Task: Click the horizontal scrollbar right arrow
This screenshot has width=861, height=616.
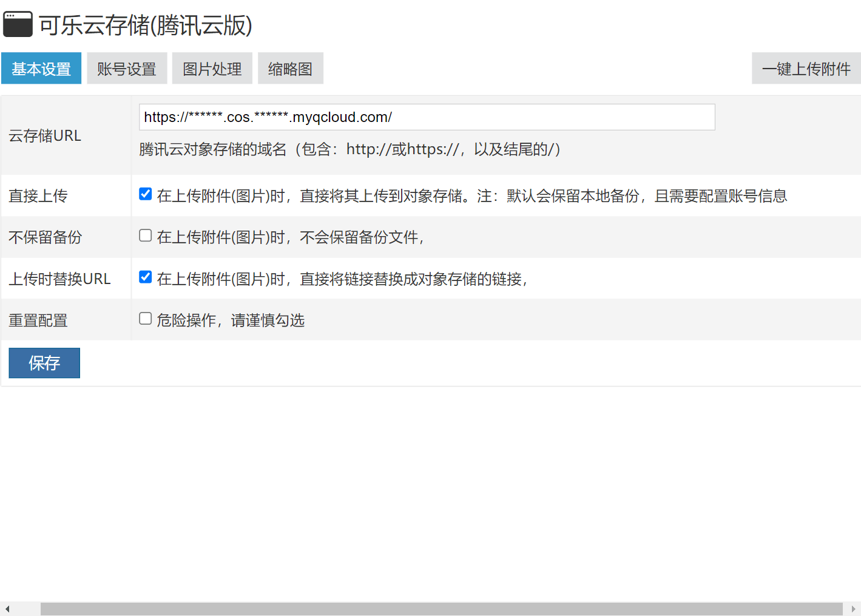Action: (854, 609)
